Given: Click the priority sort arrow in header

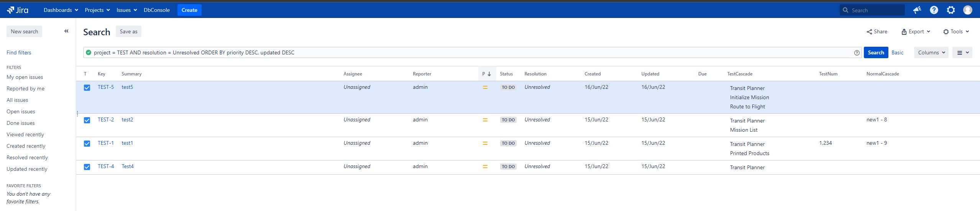Looking at the screenshot, I should pos(489,74).
